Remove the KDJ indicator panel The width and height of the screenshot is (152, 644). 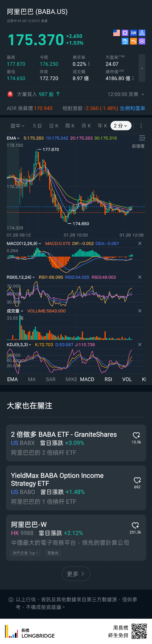(140, 345)
